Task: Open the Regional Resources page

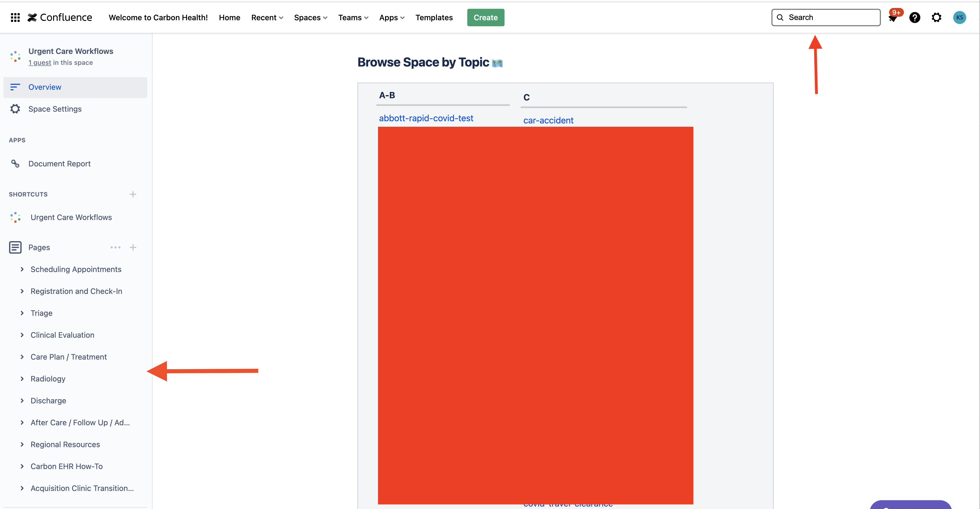Action: (x=65, y=444)
